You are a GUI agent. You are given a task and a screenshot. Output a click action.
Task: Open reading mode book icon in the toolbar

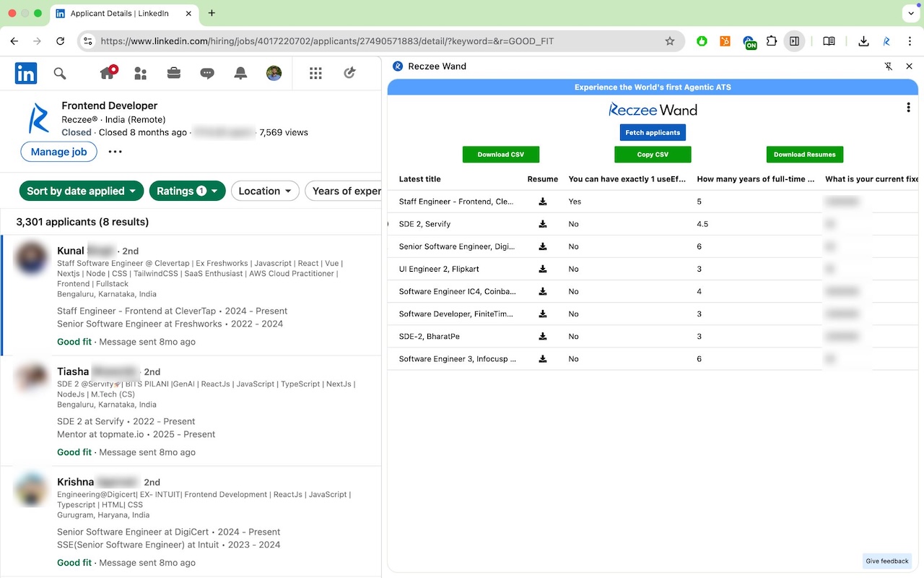[829, 41]
